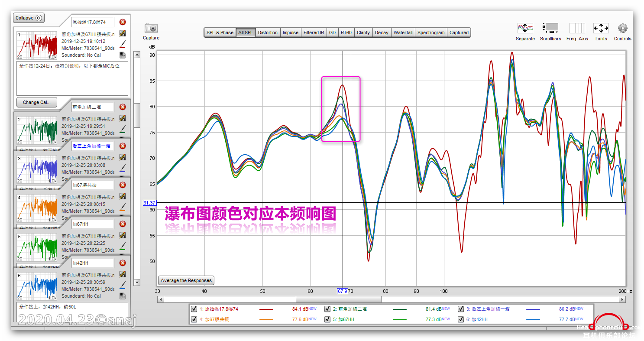Viewport: 644px width, 341px height.
Task: Select measurement 3 purple thumbnail
Action: [x=37, y=169]
